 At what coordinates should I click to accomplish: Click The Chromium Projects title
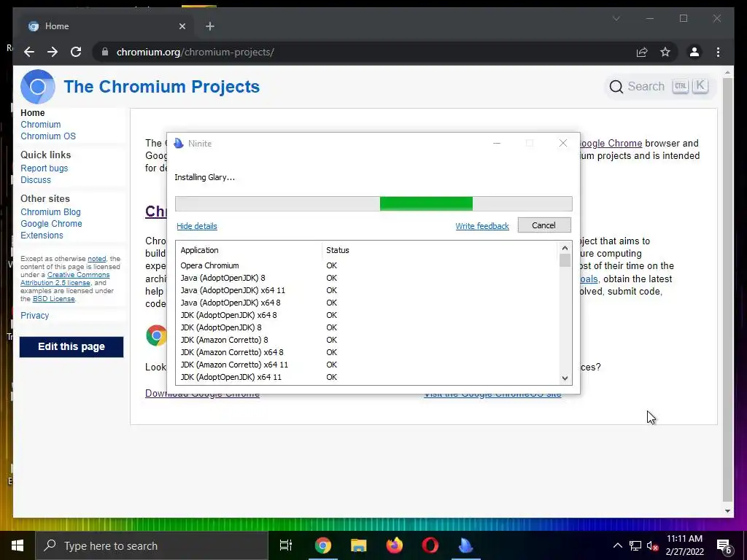point(161,87)
